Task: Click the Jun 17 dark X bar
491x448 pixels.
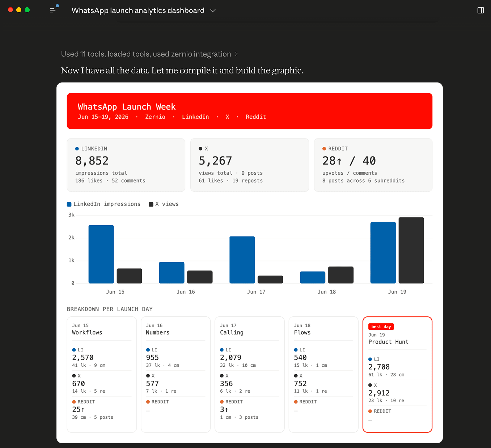Action: click(270, 280)
